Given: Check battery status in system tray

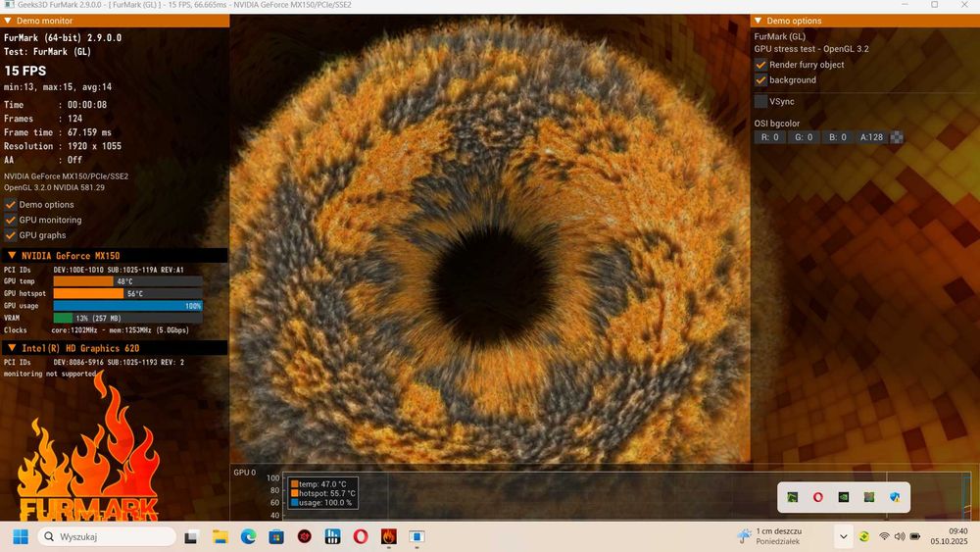Looking at the screenshot, I should pos(915,536).
